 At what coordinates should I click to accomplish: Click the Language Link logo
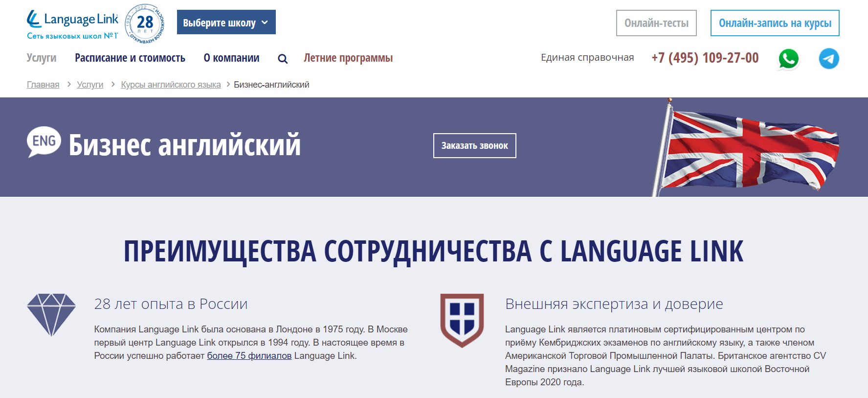tap(72, 24)
